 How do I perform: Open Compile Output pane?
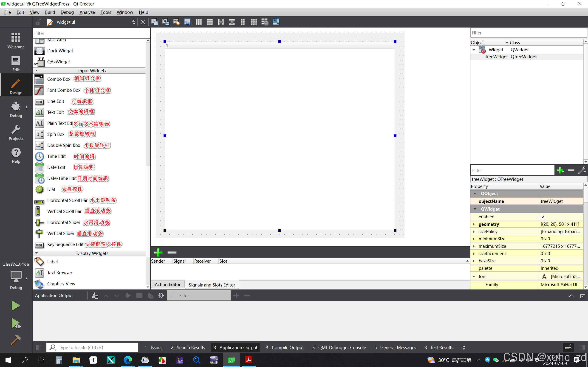point(285,348)
